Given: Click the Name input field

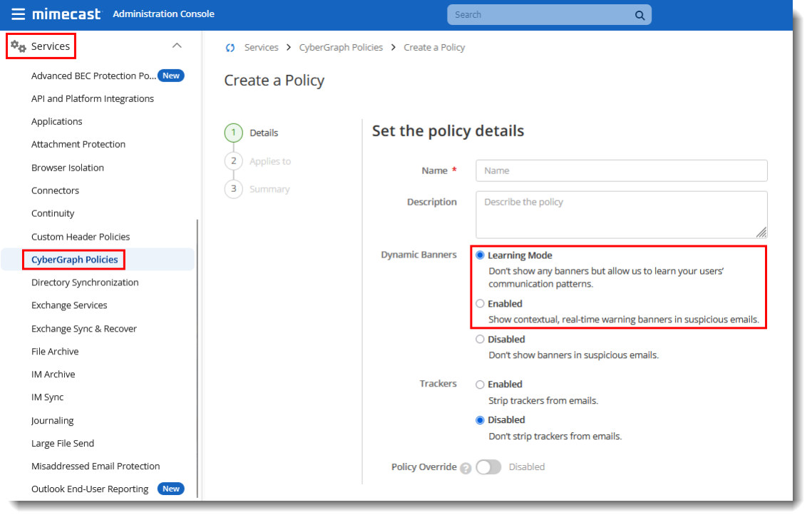Looking at the screenshot, I should click(x=622, y=170).
